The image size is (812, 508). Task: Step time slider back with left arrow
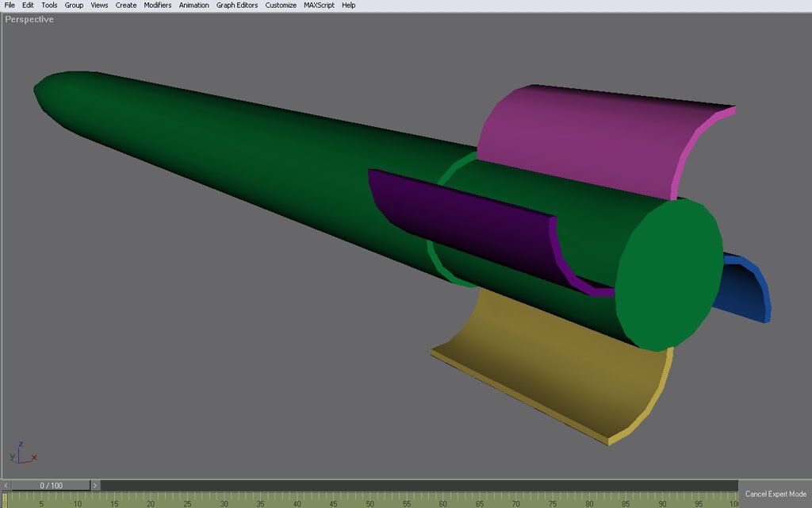click(6, 486)
